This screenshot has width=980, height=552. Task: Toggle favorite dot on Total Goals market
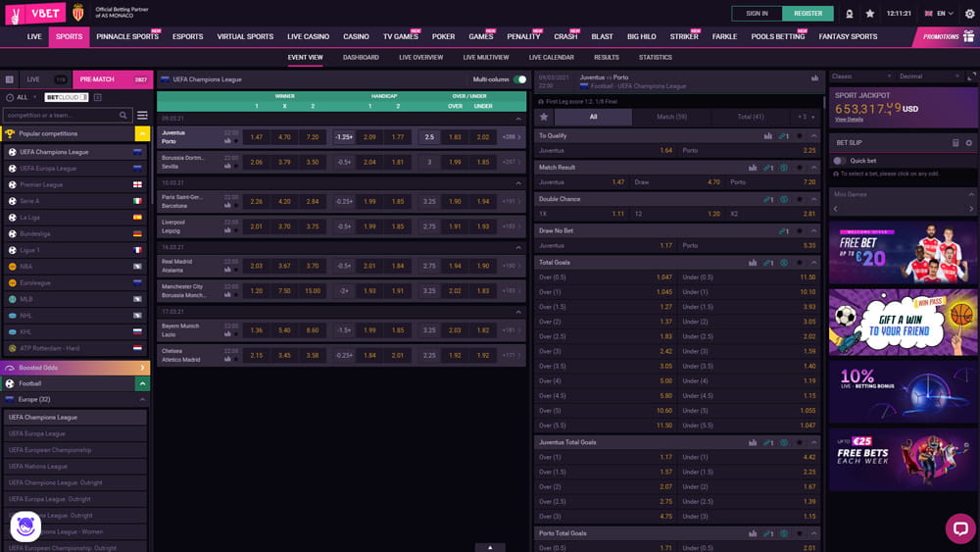[800, 263]
